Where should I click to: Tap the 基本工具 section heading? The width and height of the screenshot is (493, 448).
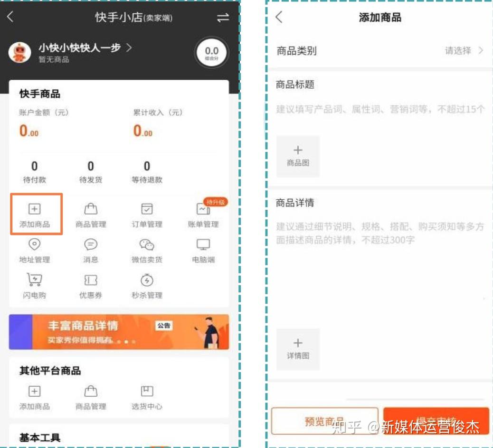coord(39,437)
